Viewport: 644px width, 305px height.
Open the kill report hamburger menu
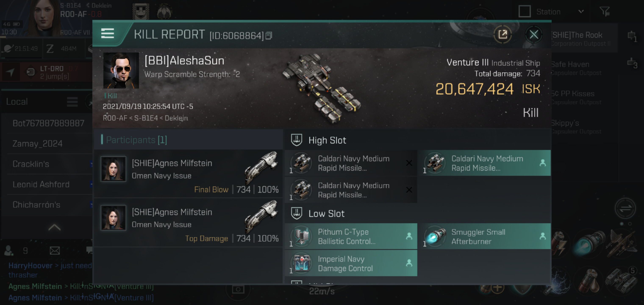coord(107,33)
